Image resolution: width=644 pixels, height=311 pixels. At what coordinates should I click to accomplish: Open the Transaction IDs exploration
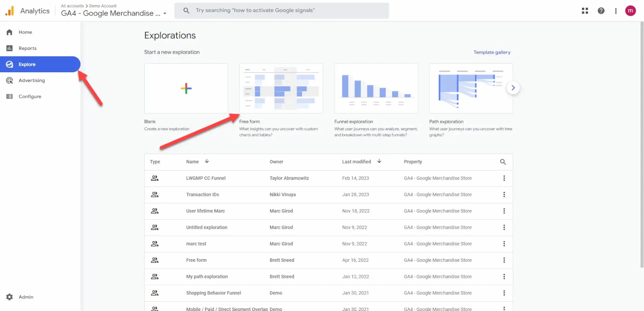202,194
